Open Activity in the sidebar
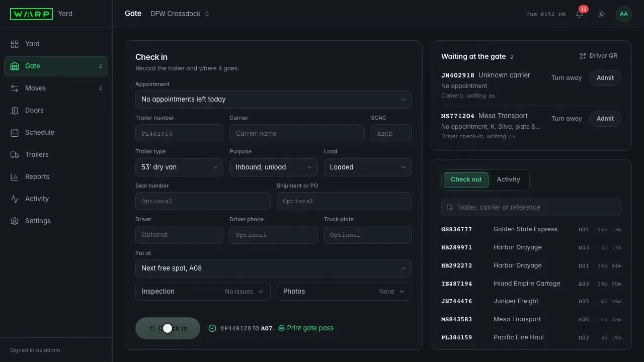Screen dimensions: 644x362 pos(56,199)
